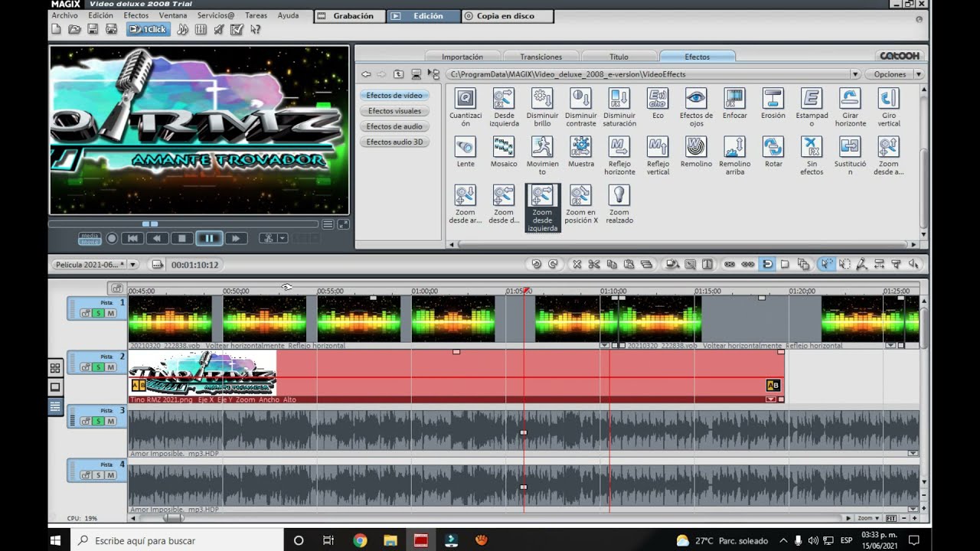Click the preview position slider
The image size is (980, 551).
pos(150,224)
